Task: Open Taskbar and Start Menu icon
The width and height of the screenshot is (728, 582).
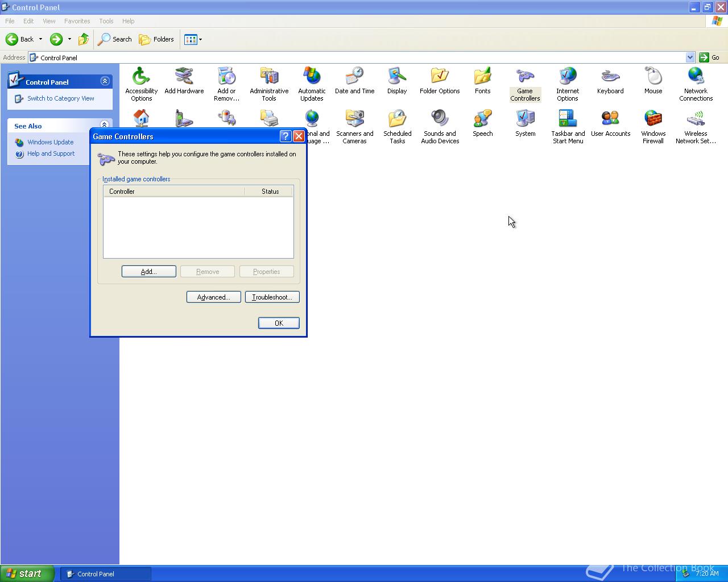Action: [568, 126]
